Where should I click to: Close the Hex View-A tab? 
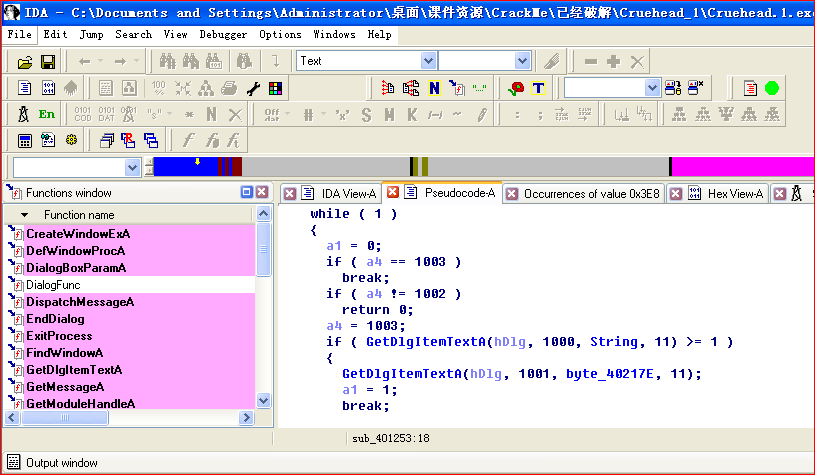pos(676,194)
